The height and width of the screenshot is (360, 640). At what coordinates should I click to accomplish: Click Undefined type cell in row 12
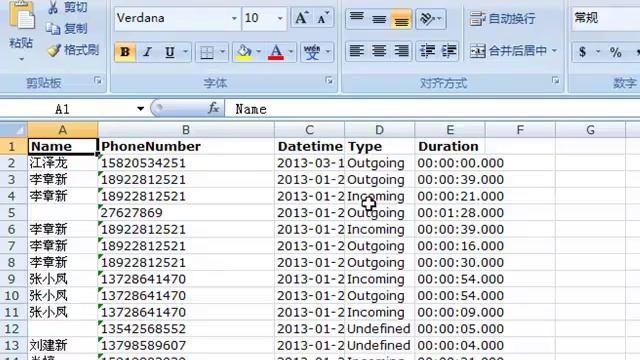[x=380, y=329]
